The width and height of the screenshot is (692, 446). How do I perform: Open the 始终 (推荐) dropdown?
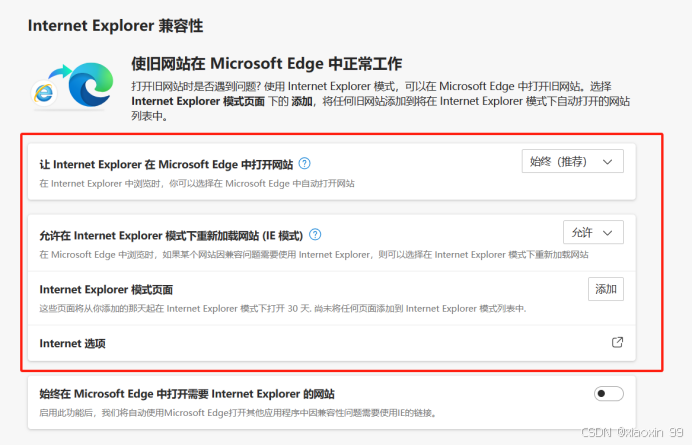click(x=572, y=161)
